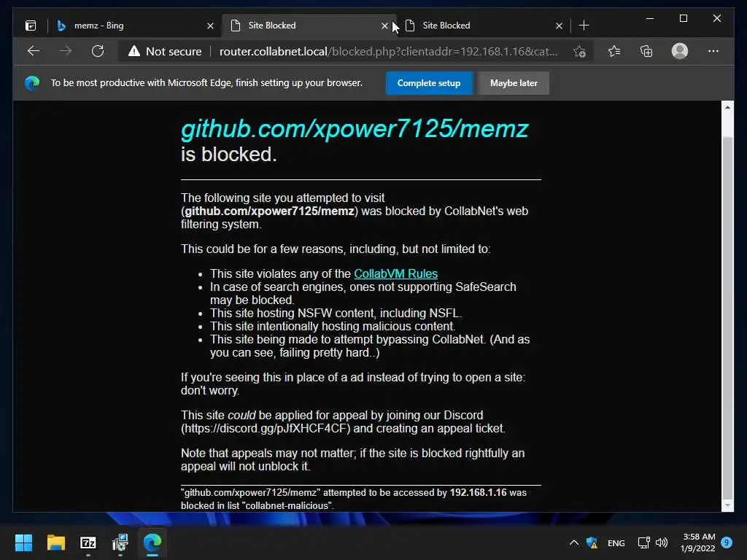Open the volume control
Viewport: 747px width, 560px height.
(x=662, y=542)
